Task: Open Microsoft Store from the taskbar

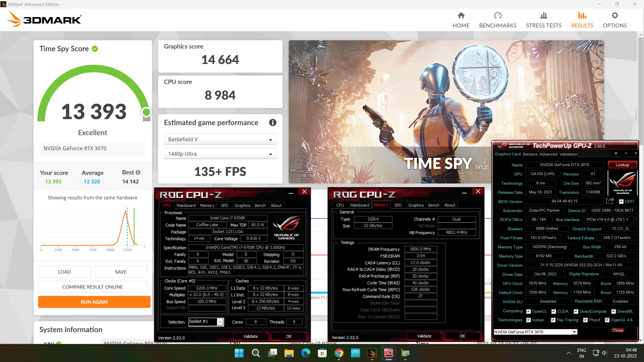Action: coord(322,353)
